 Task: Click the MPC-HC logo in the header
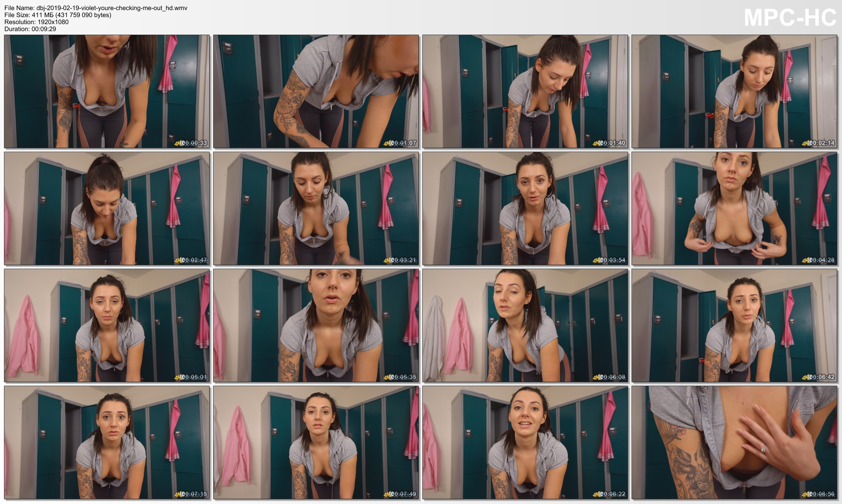click(x=790, y=18)
